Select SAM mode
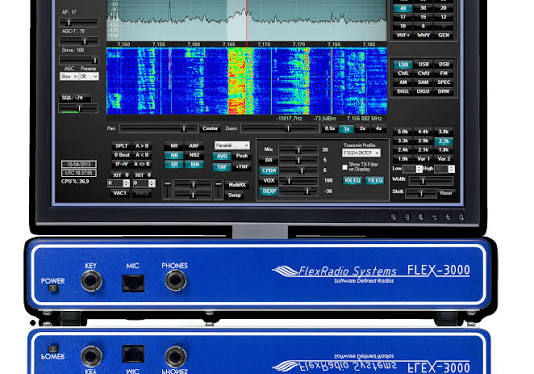 click(x=423, y=82)
